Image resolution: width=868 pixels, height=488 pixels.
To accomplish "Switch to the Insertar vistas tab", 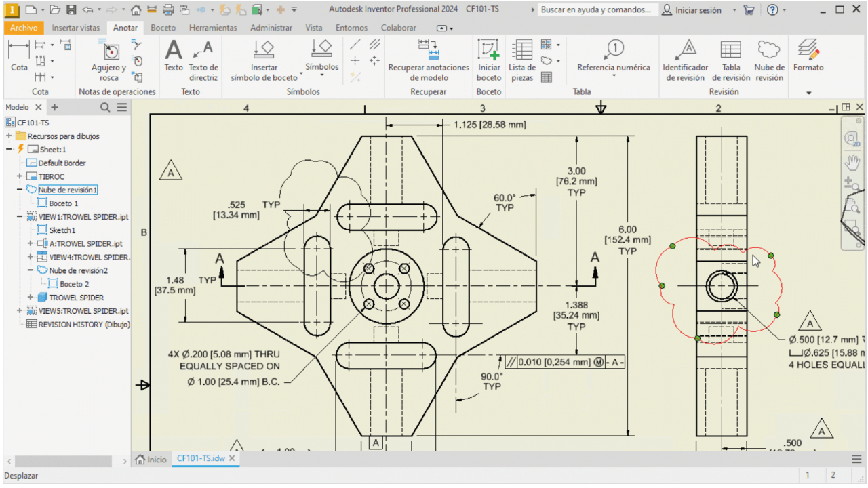I will coord(75,28).
